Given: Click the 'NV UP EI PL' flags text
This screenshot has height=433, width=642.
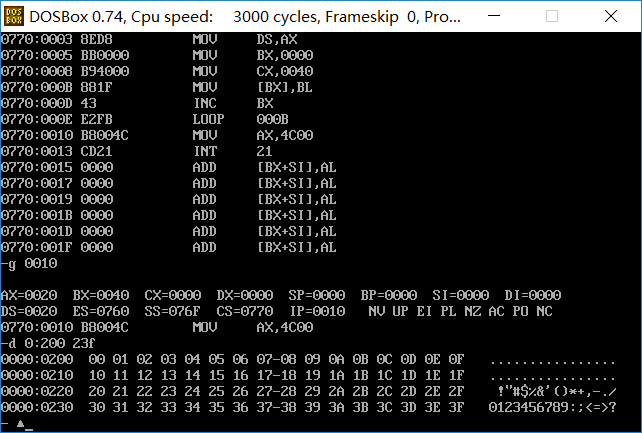Looking at the screenshot, I should (x=413, y=311).
